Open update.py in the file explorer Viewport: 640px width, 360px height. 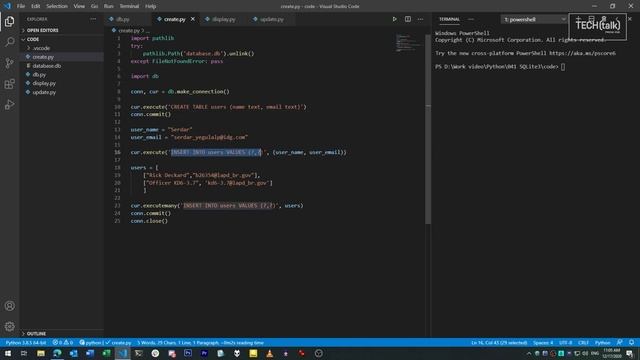coord(62,92)
